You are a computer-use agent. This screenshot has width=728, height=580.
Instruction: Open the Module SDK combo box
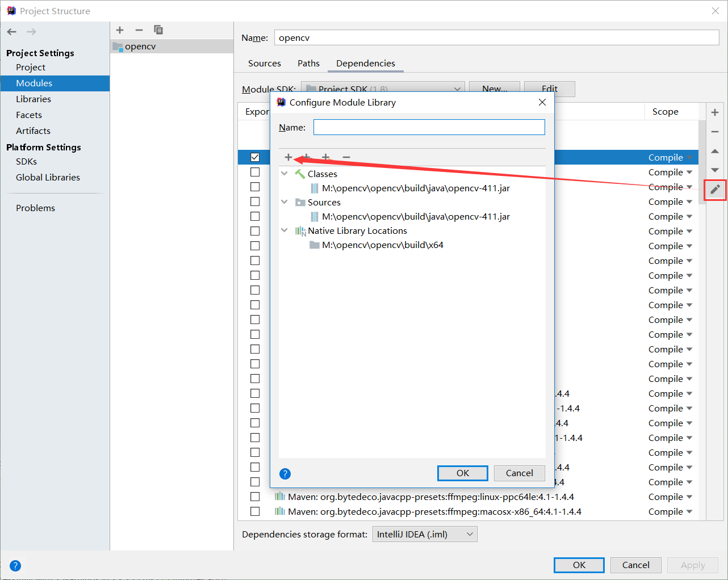(x=383, y=89)
